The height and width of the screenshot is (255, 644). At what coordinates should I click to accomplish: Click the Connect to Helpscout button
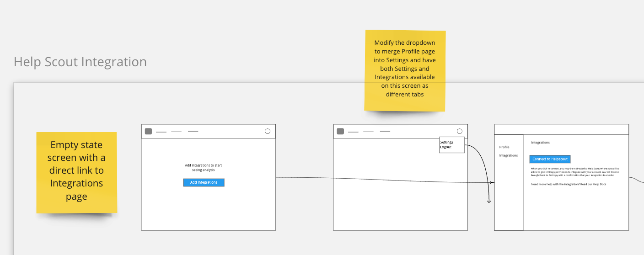[550, 159]
